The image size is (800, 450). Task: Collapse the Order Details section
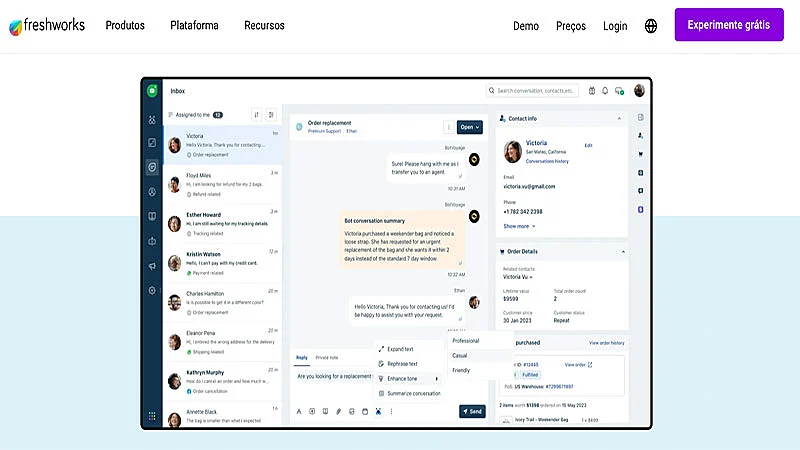(624, 252)
